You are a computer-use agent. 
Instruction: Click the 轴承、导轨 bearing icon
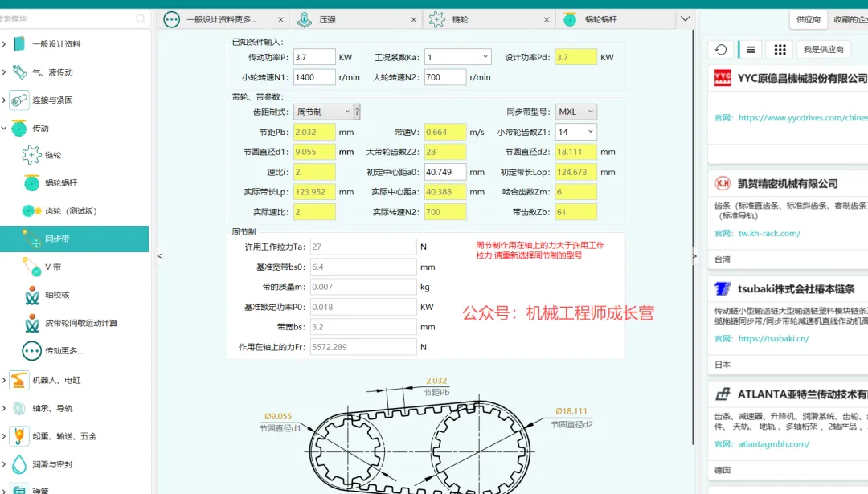pos(18,408)
